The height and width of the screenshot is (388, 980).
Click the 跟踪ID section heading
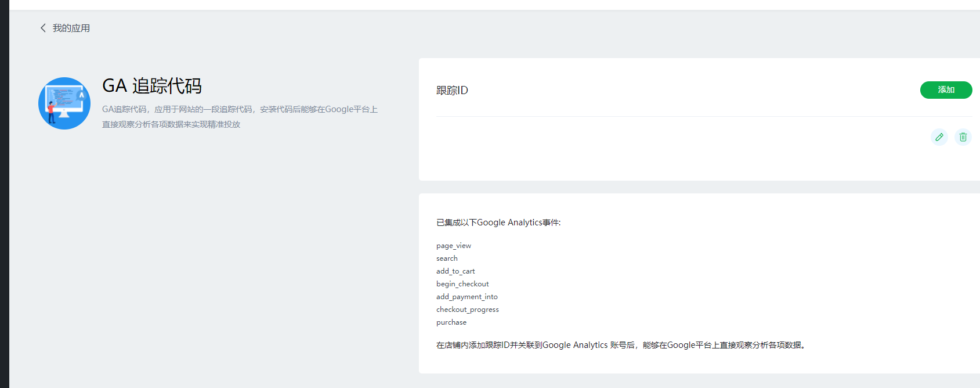[x=452, y=91]
